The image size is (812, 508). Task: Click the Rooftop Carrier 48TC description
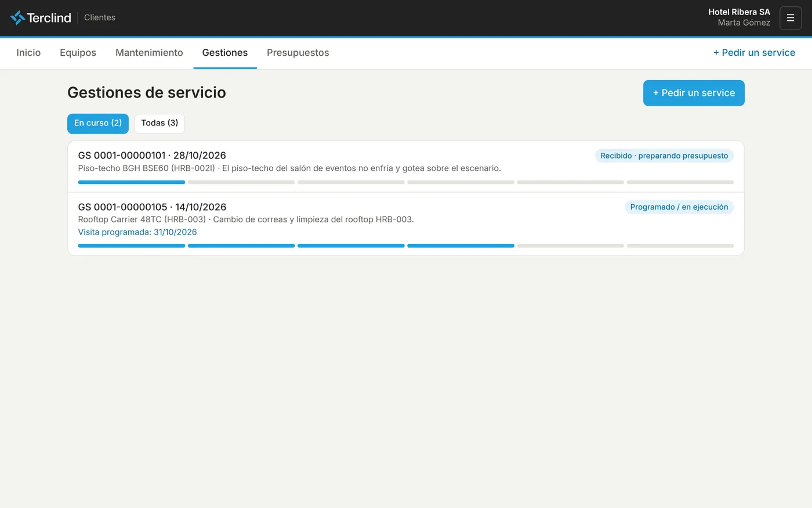tap(246, 219)
